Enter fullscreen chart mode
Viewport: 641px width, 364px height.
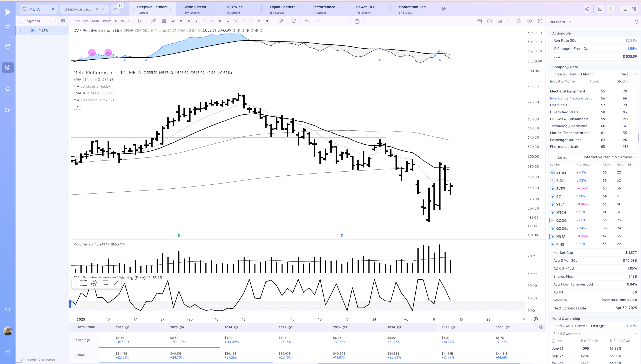tap(540, 21)
